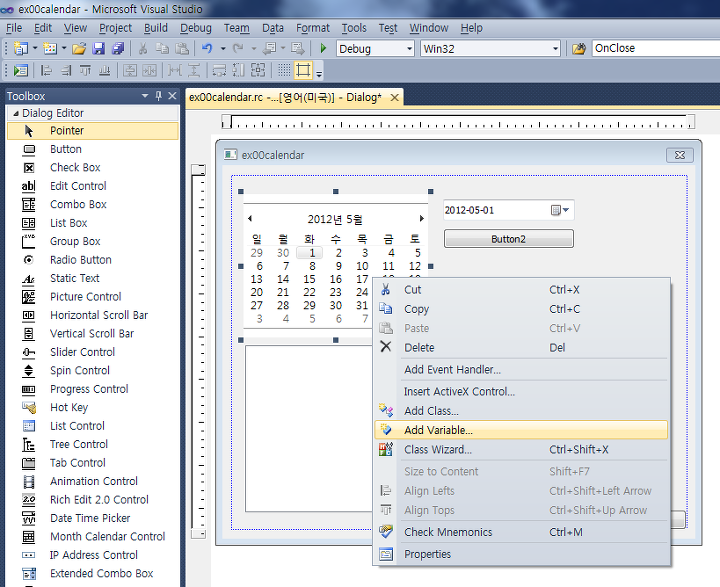Collapse the Dialog Editor toolbox group
The image size is (720, 587).
[16, 113]
